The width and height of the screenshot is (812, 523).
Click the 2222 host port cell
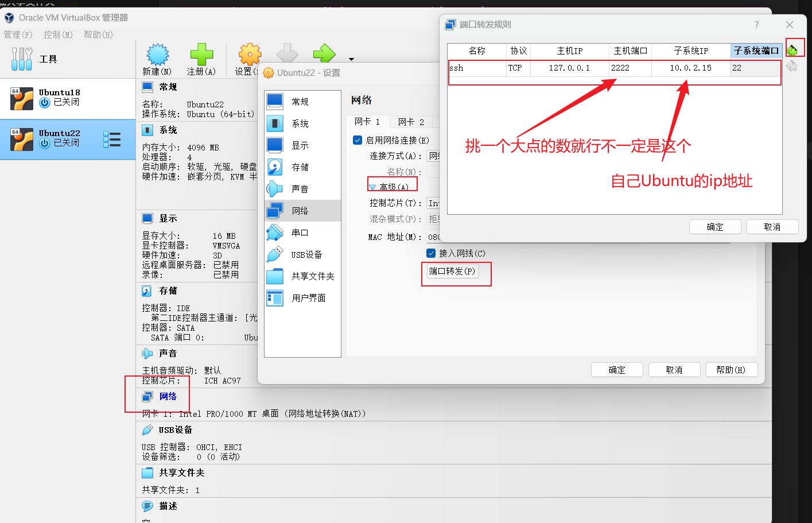point(630,68)
